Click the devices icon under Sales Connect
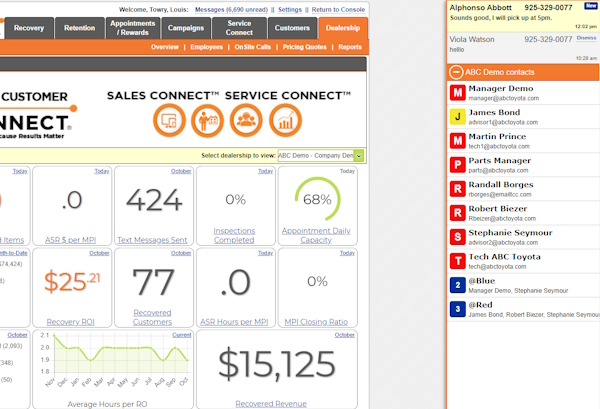The height and width of the screenshot is (409, 600). click(168, 121)
